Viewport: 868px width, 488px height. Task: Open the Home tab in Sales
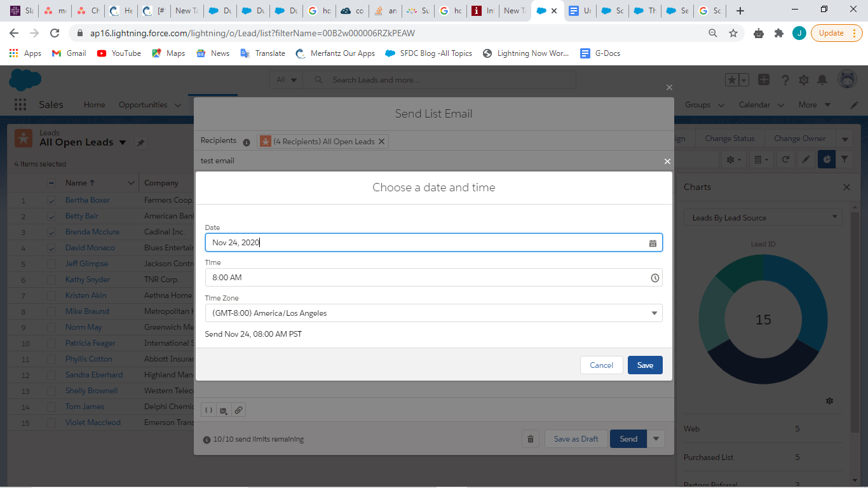pos(94,105)
